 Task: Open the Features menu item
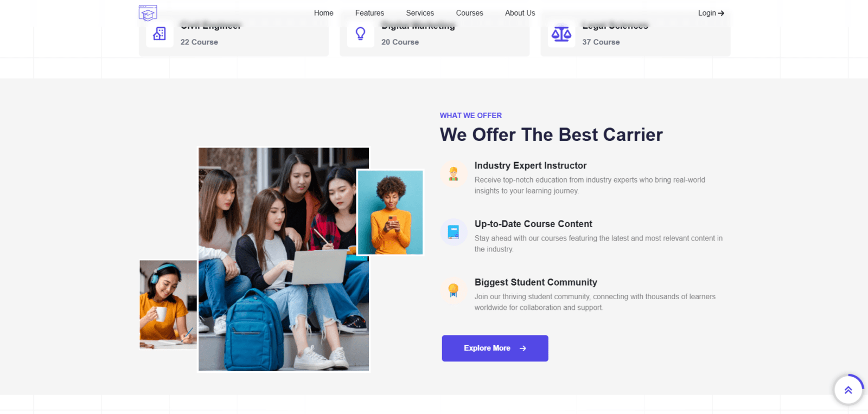tap(369, 13)
